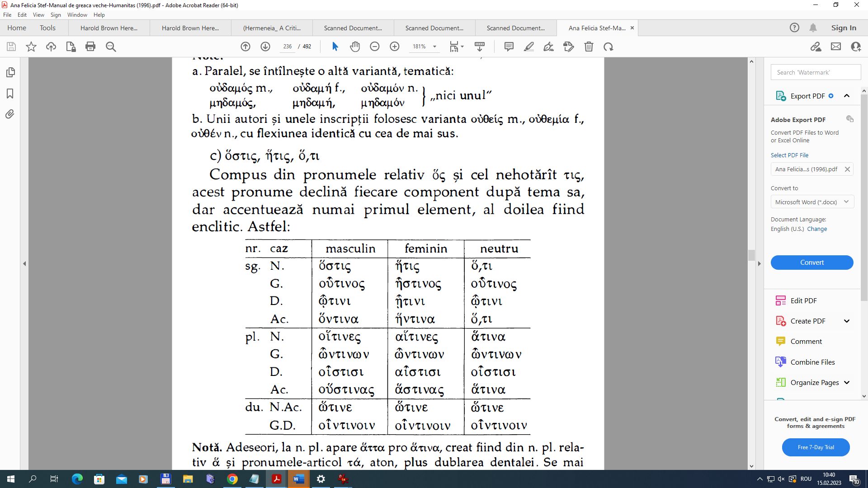Collapse the right tools pane arrow

pos(759,263)
